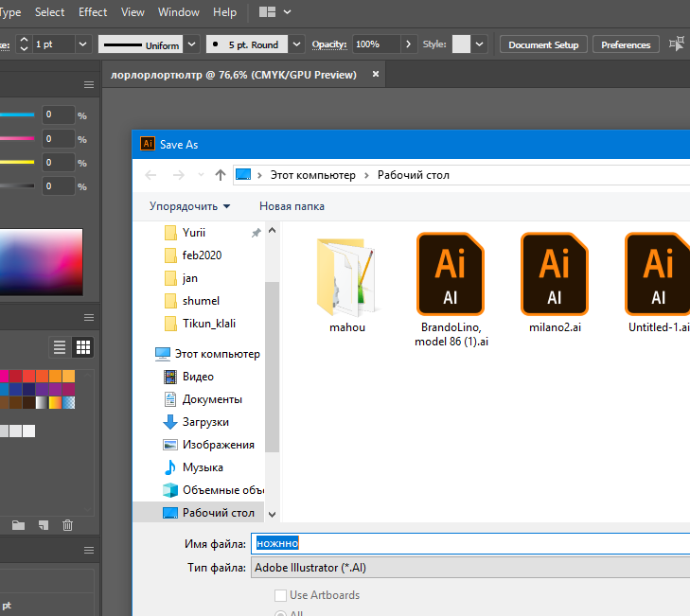
Task: Switch swatches to thumbnail view
Action: (x=83, y=347)
